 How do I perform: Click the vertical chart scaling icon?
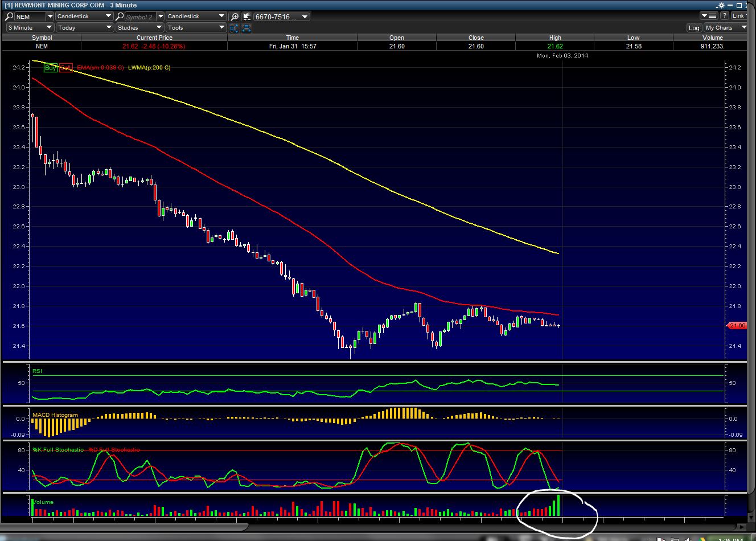coord(235,28)
